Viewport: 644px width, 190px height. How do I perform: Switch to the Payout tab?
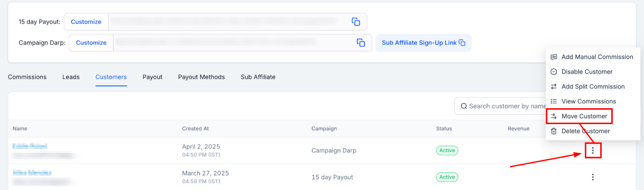click(152, 77)
